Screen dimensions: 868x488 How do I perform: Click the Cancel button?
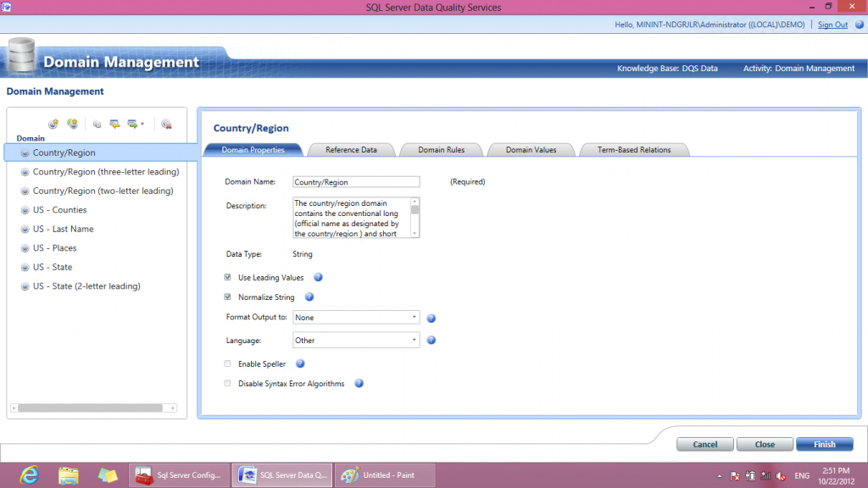coord(704,444)
